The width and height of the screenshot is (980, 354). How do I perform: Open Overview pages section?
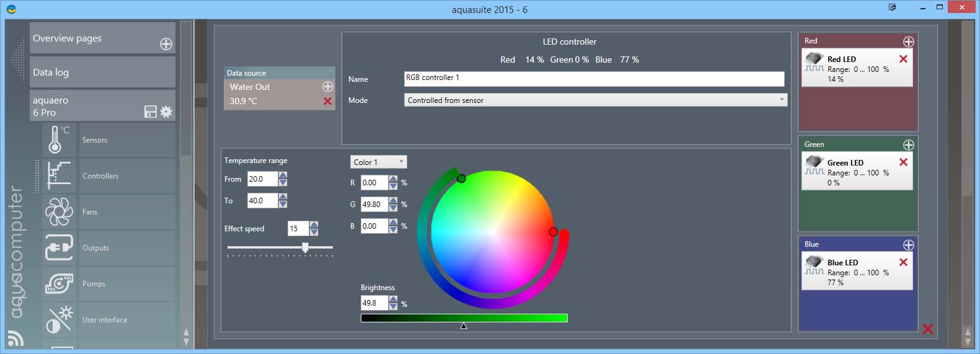point(93,38)
